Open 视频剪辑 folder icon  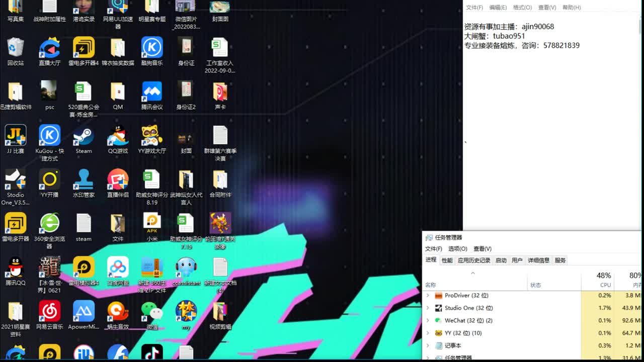click(x=220, y=315)
